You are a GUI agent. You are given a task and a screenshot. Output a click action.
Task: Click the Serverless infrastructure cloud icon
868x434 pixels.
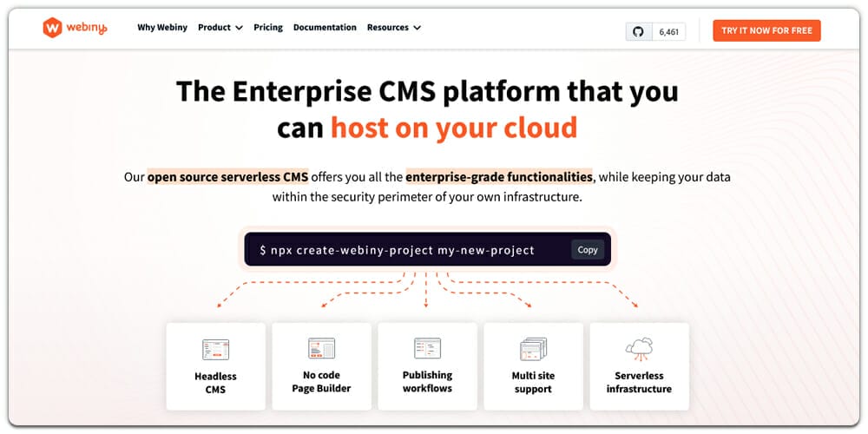[x=639, y=348]
